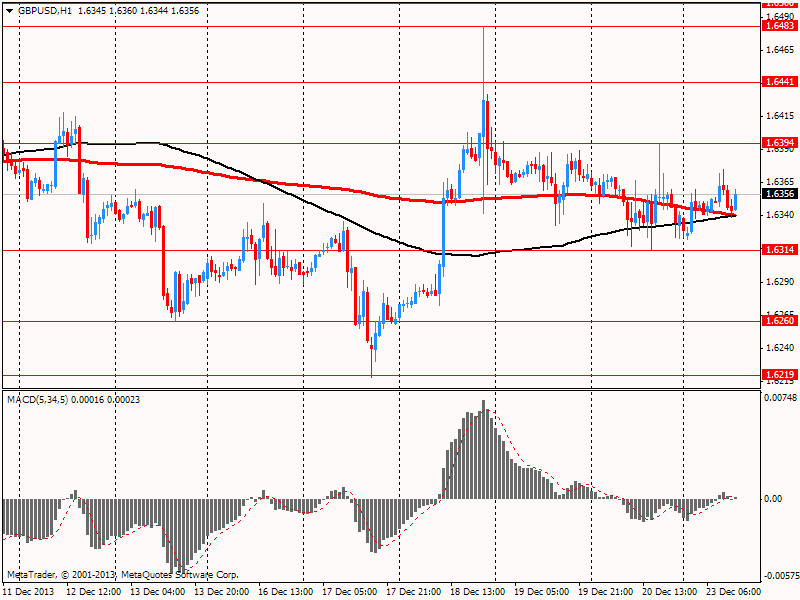Screen dimensions: 800x600
Task: Click the horizontal red line at 1.6260
Action: pos(382,321)
